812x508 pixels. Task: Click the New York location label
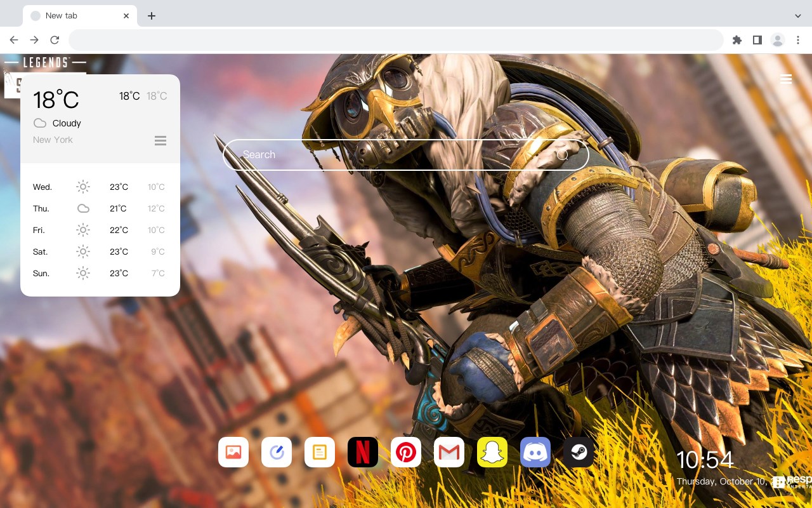click(x=53, y=140)
